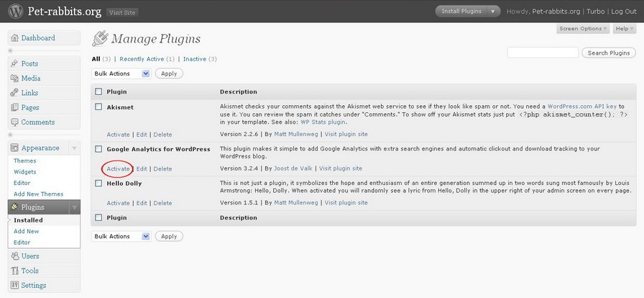This screenshot has width=644, height=298.
Task: Click the Media icon in sidebar
Action: tap(15, 78)
